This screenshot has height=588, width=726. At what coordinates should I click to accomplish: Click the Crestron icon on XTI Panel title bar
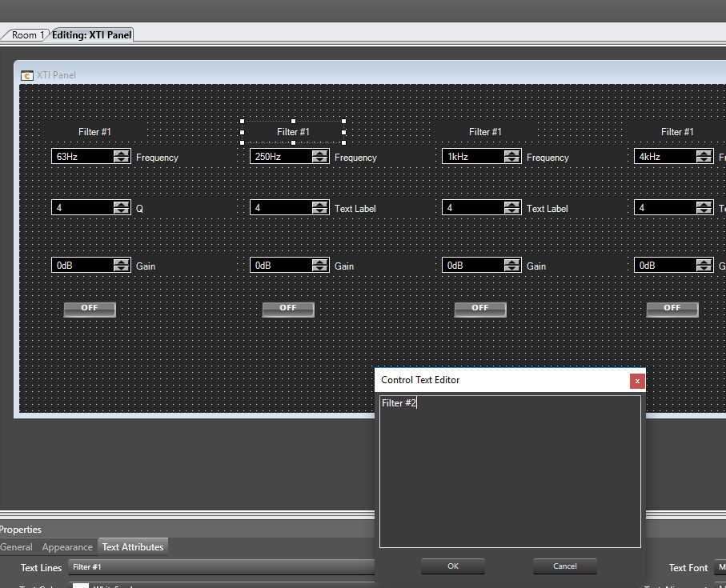click(28, 74)
